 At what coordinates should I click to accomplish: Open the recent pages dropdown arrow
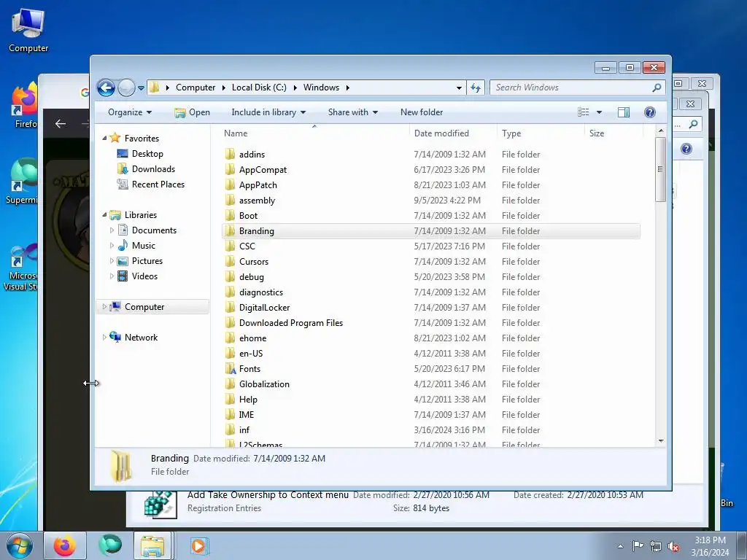pos(141,88)
